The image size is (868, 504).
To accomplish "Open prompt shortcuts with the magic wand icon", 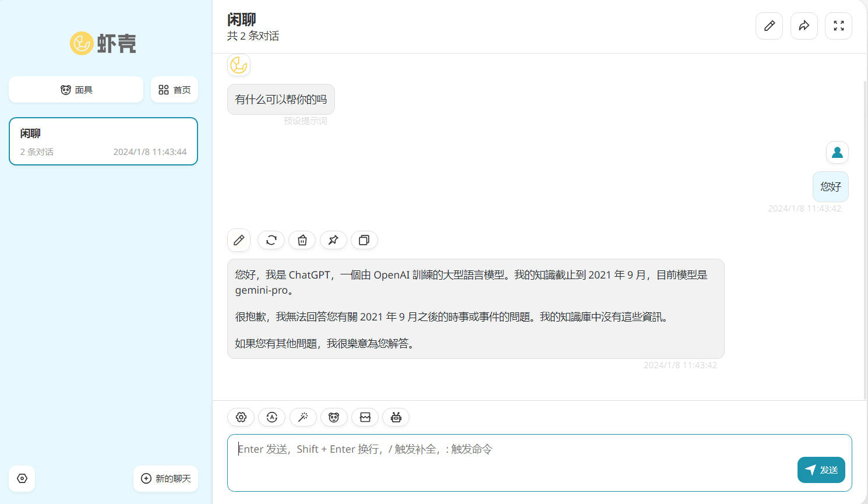I will tap(303, 417).
